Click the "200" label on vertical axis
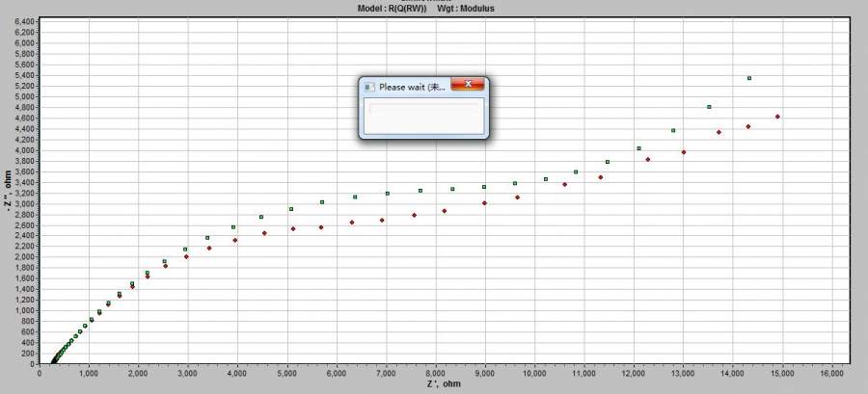This screenshot has width=868, height=394. (x=29, y=354)
